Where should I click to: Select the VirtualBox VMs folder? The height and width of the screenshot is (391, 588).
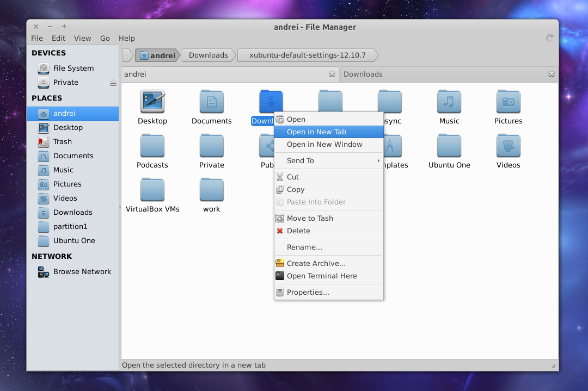pyautogui.click(x=152, y=190)
